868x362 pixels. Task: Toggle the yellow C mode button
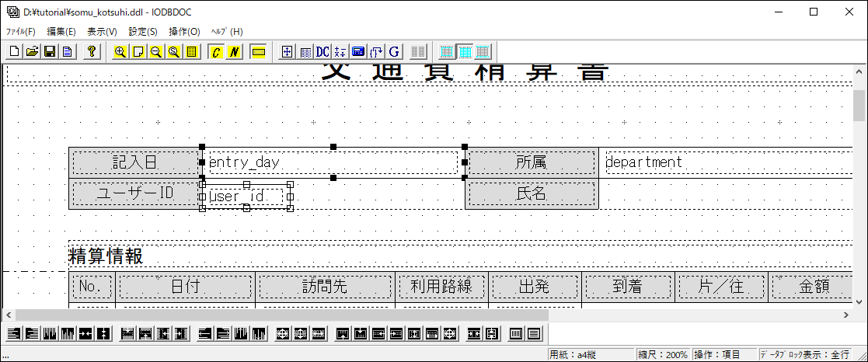coord(216,52)
